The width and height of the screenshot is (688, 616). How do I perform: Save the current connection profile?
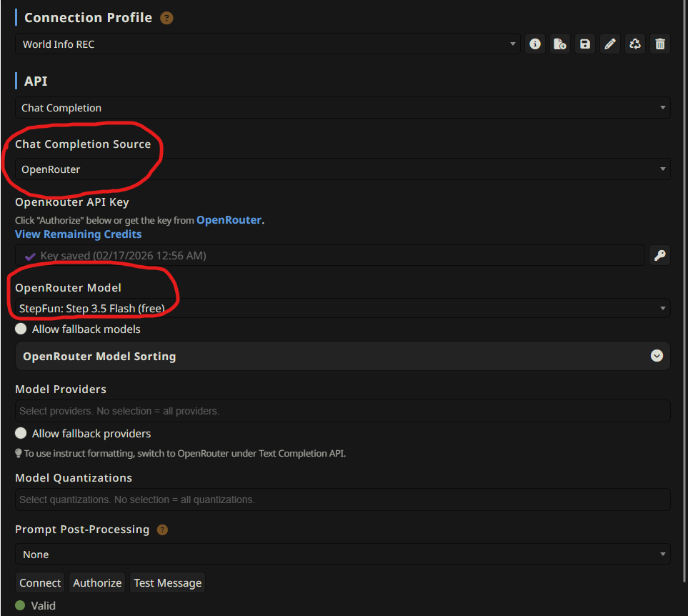click(585, 44)
